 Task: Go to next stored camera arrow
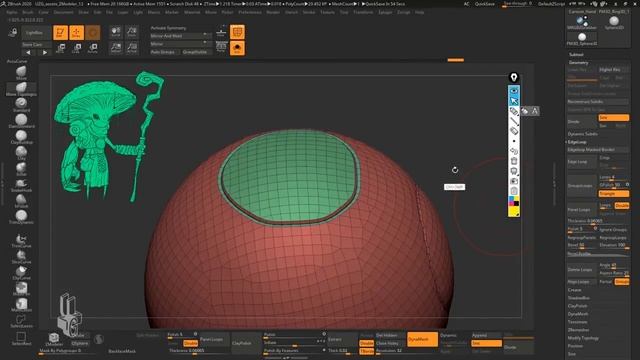44,52
